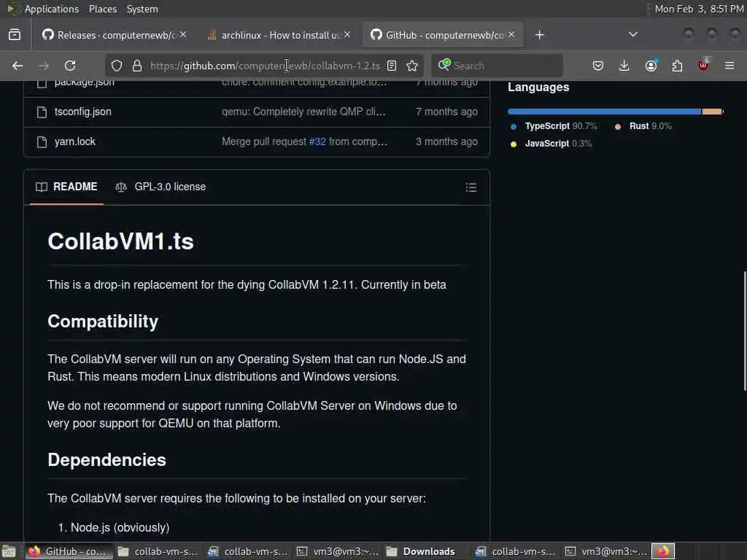747x560 pixels.
Task: Click '7 months ago' in the tsconfig.json row
Action: 446,112
